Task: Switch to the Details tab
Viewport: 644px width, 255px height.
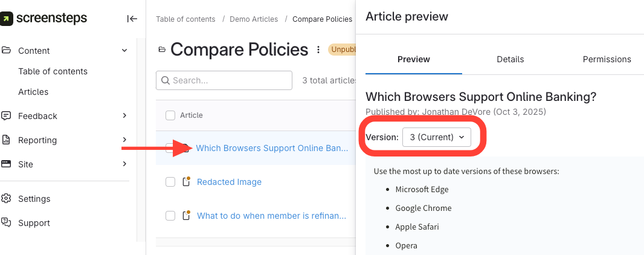Action: tap(510, 59)
